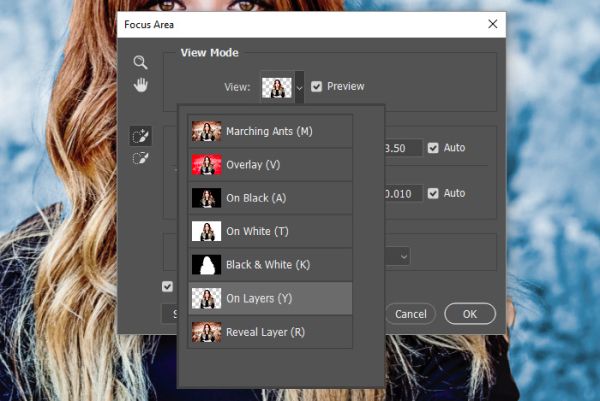Choose the Focus Area Subtract brush tool
The image size is (600, 401).
click(140, 158)
